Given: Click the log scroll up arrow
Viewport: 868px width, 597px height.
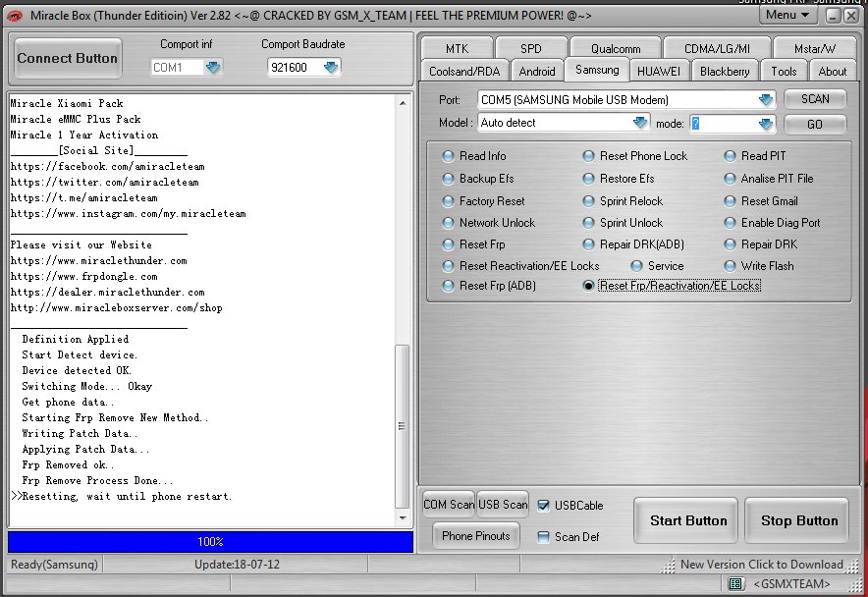Looking at the screenshot, I should [x=403, y=103].
